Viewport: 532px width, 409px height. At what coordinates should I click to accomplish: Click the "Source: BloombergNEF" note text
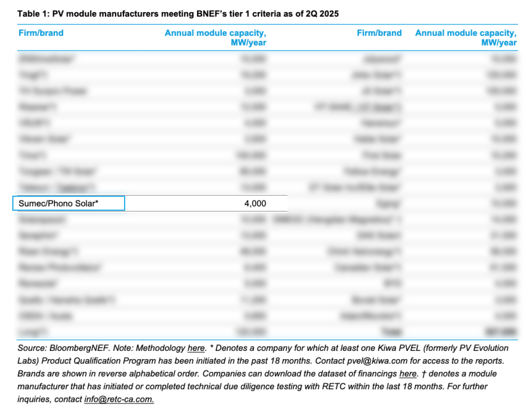pos(64,348)
